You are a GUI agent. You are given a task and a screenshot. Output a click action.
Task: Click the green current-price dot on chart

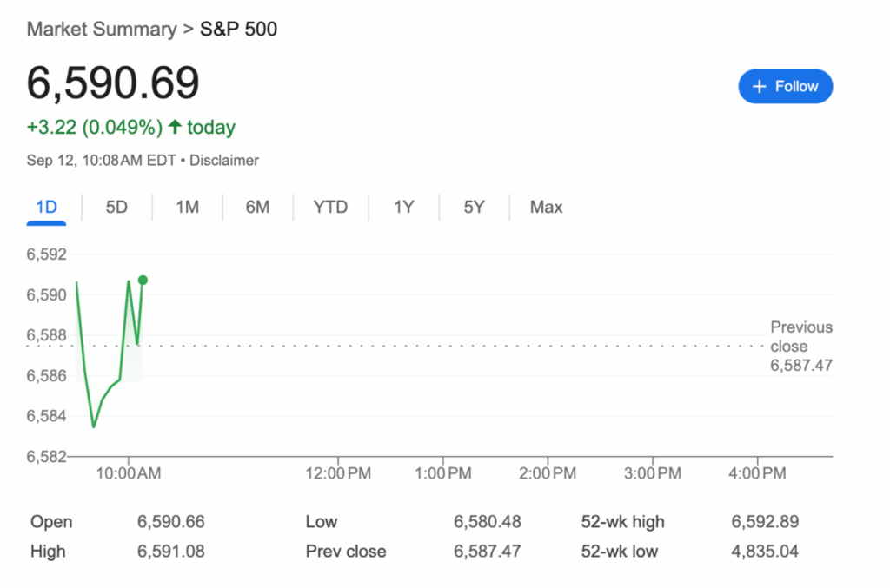pos(143,281)
